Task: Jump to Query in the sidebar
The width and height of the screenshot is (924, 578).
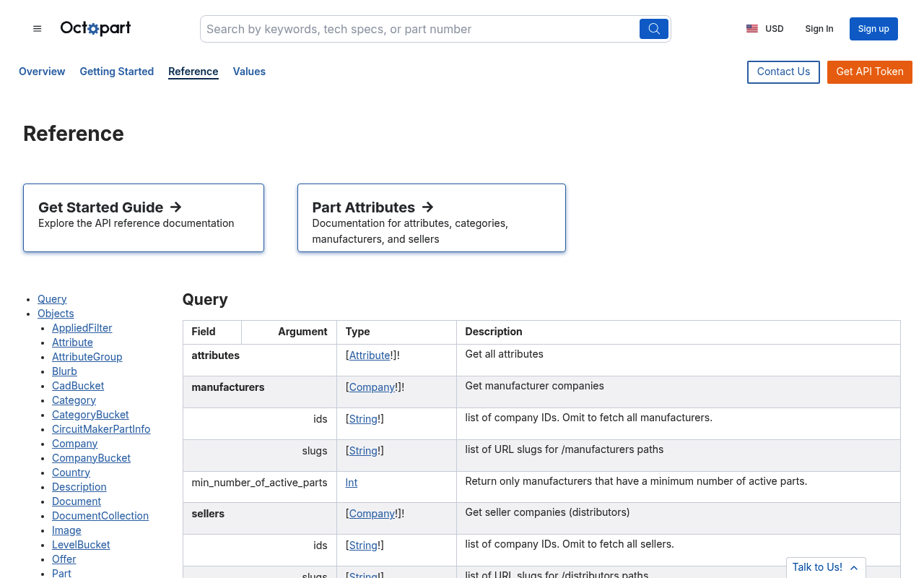Action: click(x=52, y=299)
